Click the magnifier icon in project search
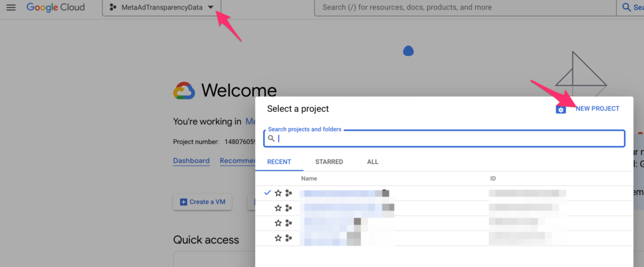The image size is (644, 267). tap(272, 138)
